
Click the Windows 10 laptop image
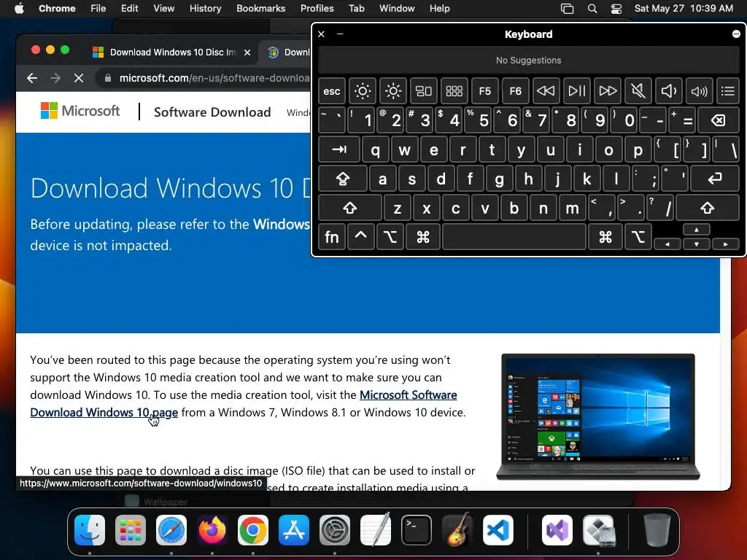point(598,416)
